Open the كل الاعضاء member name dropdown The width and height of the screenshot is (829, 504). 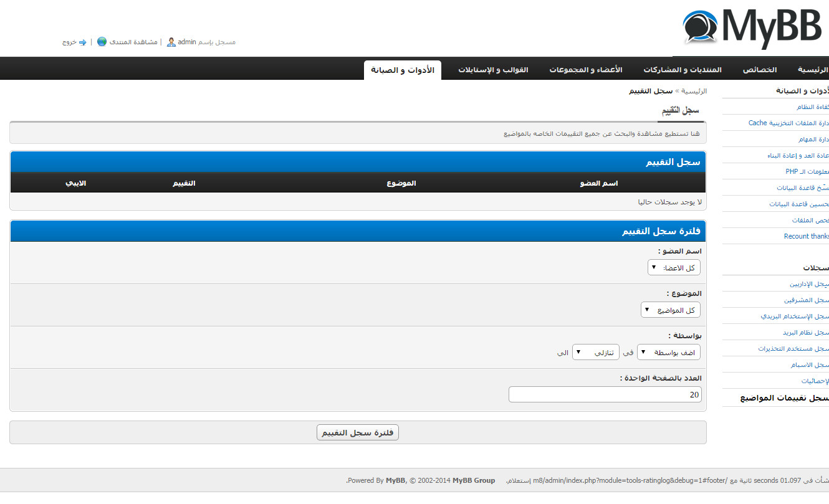674,268
